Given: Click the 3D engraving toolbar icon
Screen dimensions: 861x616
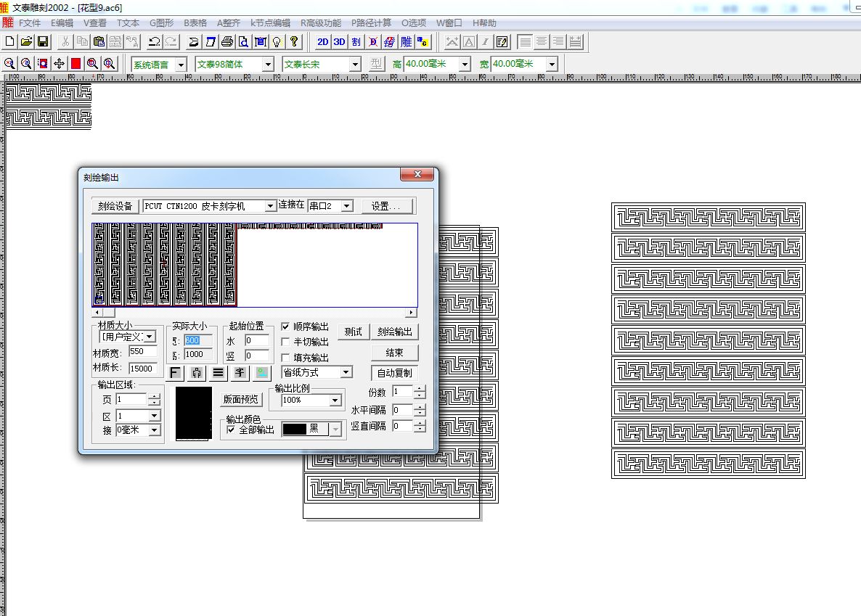Looking at the screenshot, I should click(339, 42).
